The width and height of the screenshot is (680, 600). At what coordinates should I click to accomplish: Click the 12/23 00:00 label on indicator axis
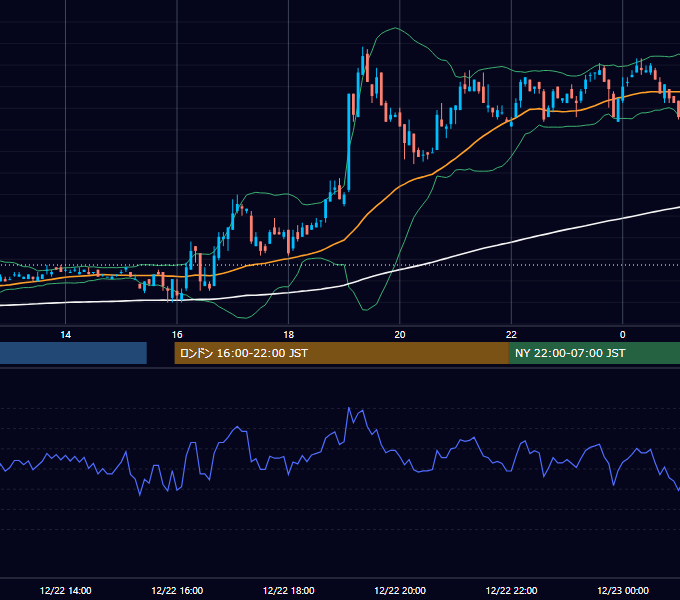[623, 590]
